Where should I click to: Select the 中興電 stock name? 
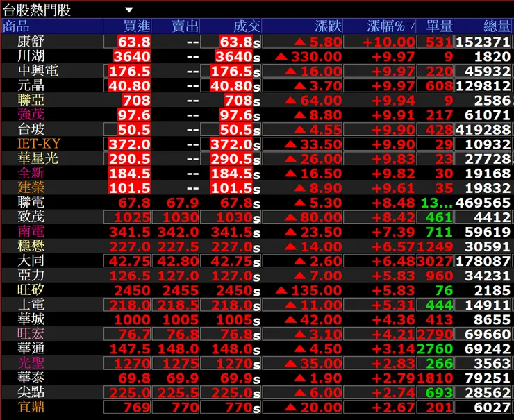point(38,71)
